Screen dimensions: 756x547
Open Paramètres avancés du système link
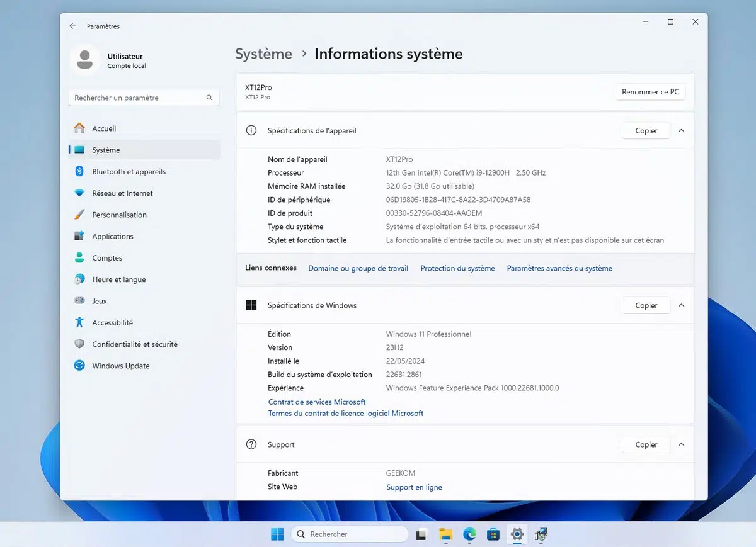pos(559,268)
